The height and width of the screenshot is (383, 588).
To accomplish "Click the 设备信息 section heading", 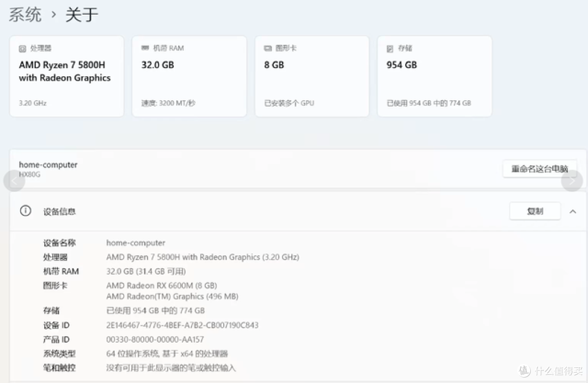I will [59, 212].
